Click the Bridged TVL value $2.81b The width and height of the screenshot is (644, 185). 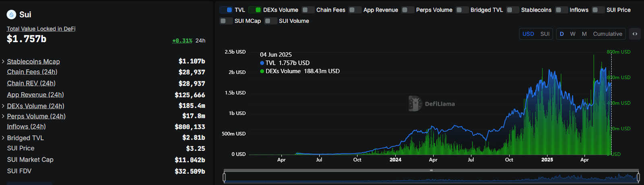pos(194,138)
